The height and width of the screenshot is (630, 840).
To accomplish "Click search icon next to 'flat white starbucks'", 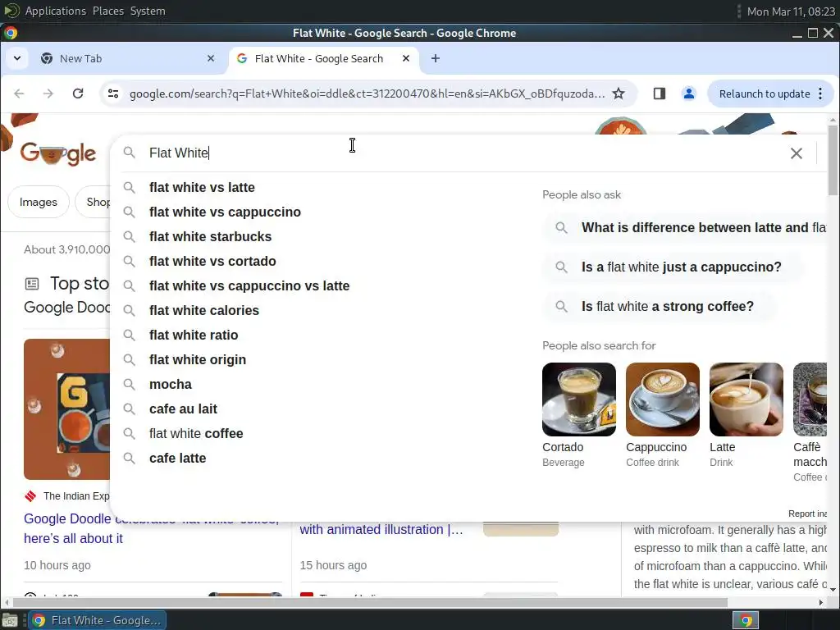I will tap(129, 236).
